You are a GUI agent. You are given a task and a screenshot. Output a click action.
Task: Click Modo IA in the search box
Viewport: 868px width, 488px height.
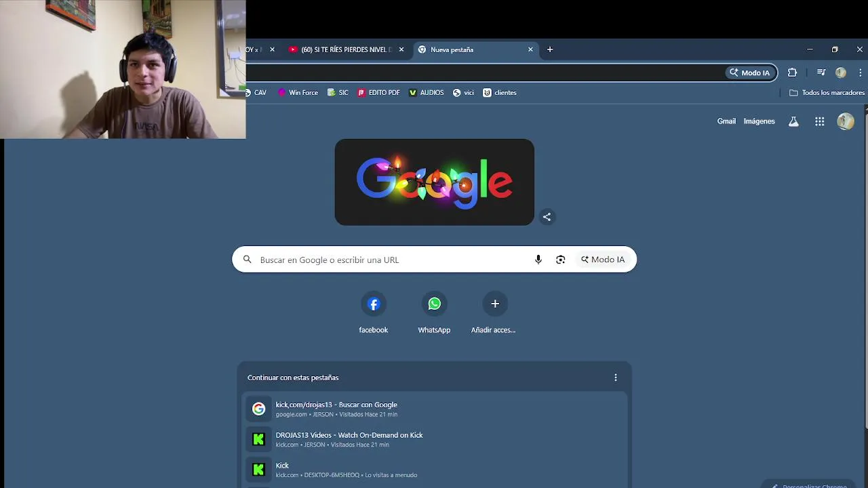tap(603, 260)
